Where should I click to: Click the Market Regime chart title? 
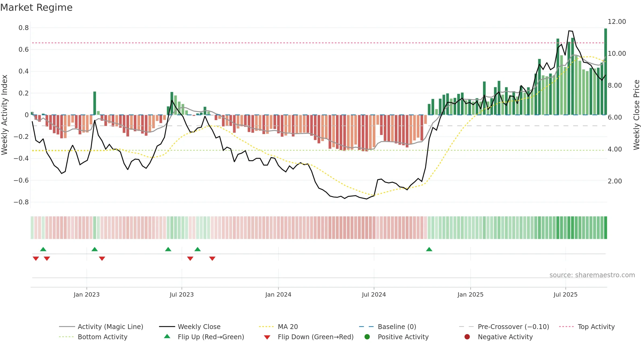click(36, 8)
